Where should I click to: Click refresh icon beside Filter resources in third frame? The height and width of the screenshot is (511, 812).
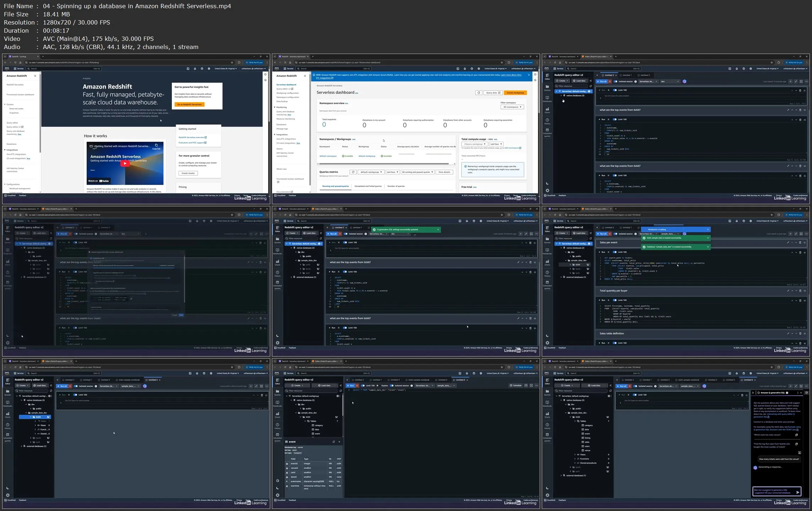[591, 86]
